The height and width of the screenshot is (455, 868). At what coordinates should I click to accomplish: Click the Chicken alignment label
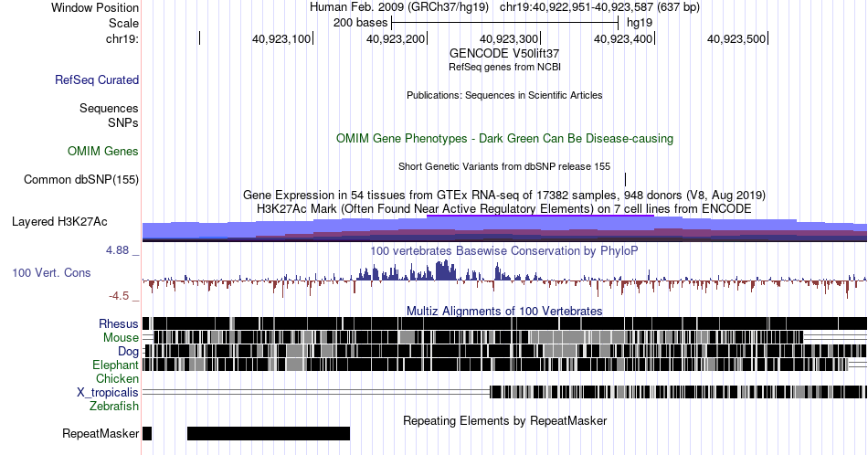pyautogui.click(x=117, y=378)
